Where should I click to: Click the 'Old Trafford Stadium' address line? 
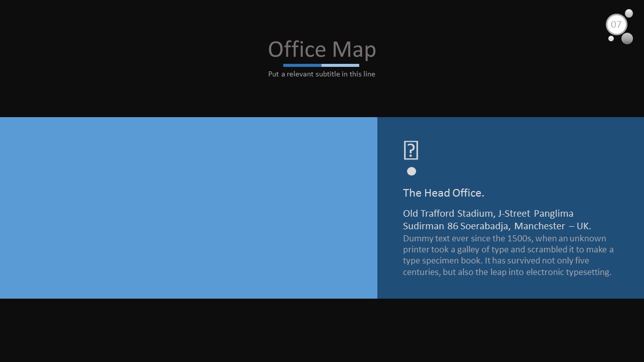(x=449, y=213)
